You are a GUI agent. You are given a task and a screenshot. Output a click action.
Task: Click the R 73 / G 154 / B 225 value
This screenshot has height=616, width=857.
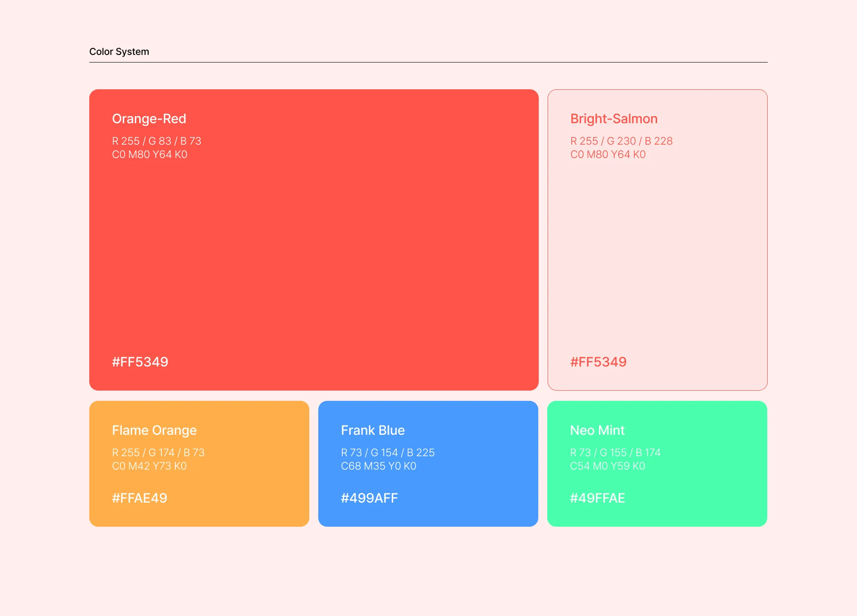(x=388, y=453)
